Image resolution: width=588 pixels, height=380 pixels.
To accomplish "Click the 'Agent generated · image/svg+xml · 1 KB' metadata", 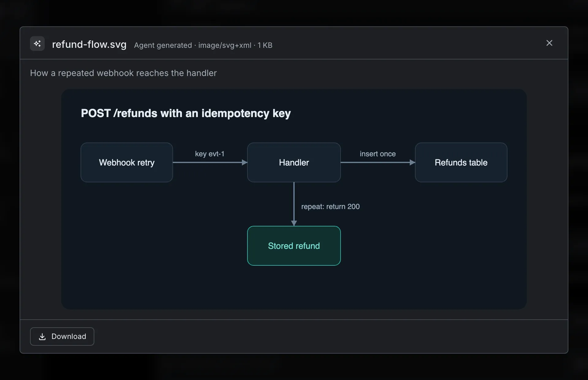I will pos(203,45).
